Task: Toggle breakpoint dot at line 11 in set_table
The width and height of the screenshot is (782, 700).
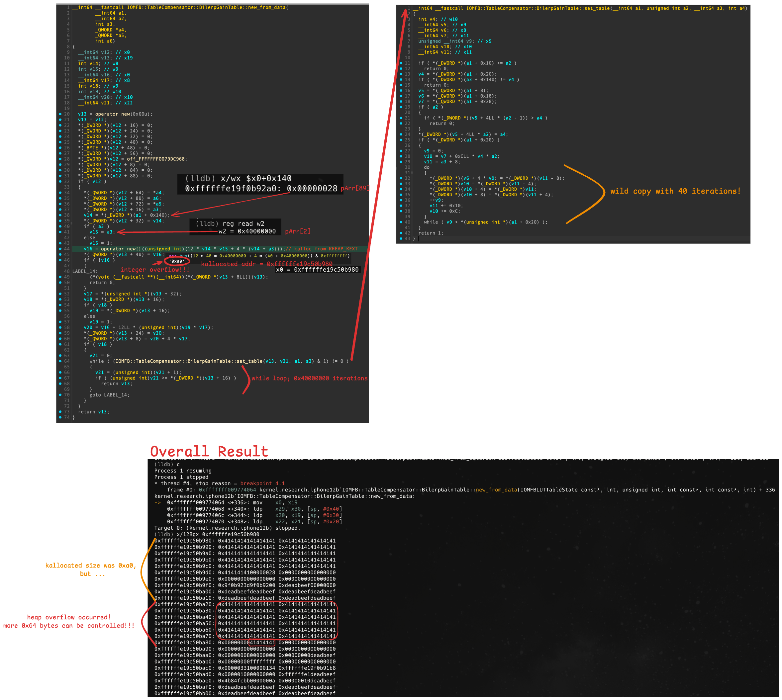Action: 401,63
